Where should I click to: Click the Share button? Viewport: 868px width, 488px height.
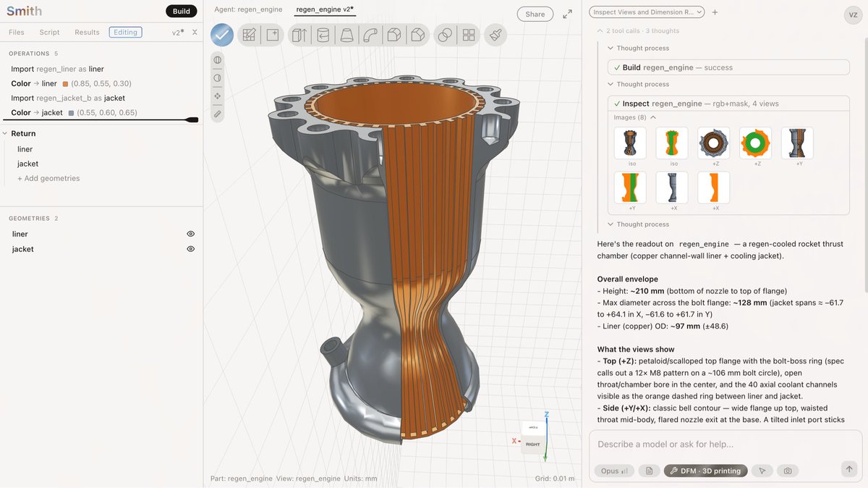(x=535, y=14)
